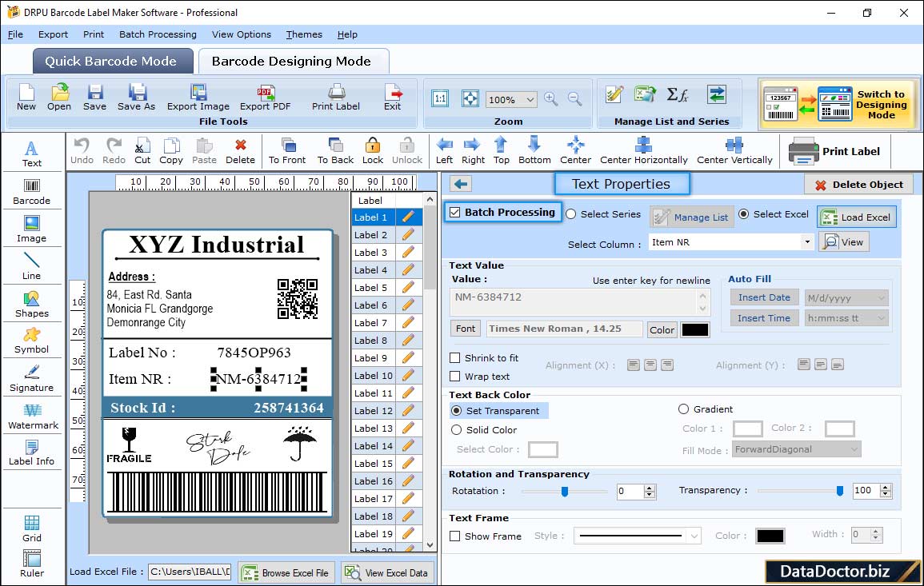The height and width of the screenshot is (586, 924).
Task: Enable Shrink to fit
Action: point(455,358)
